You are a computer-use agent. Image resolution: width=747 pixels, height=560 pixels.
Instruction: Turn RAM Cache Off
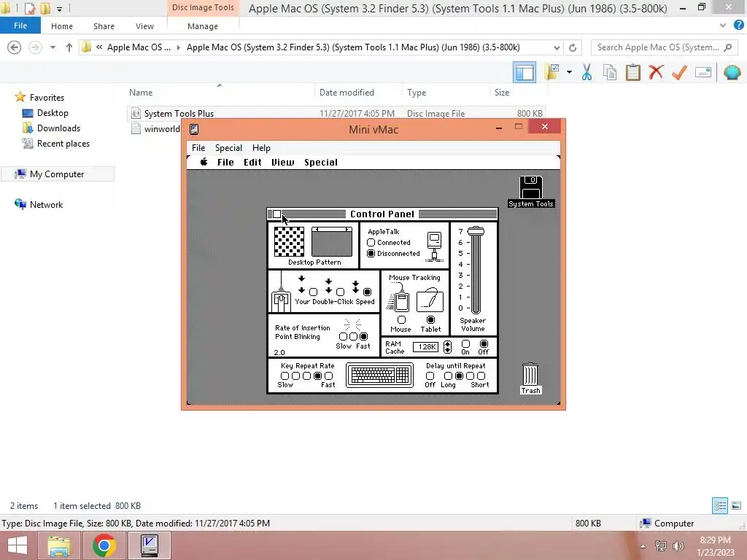484,344
